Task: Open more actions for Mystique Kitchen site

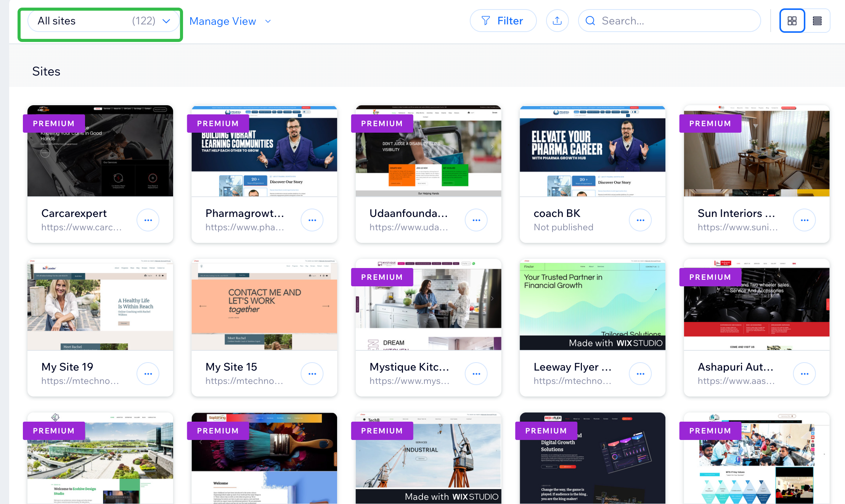Action: pos(476,374)
